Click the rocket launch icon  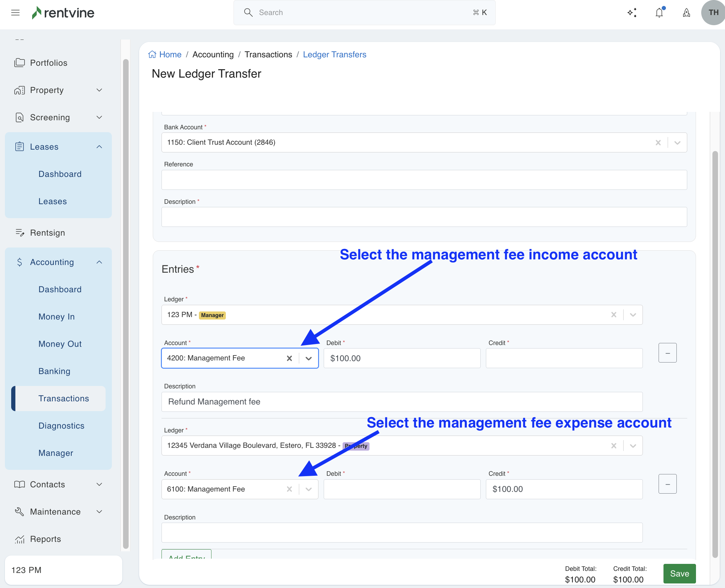point(687,13)
